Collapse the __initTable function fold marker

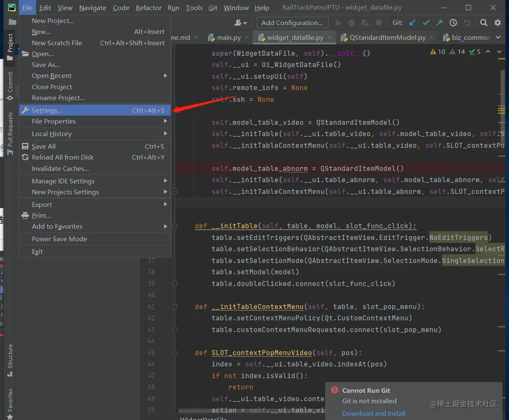[175, 226]
